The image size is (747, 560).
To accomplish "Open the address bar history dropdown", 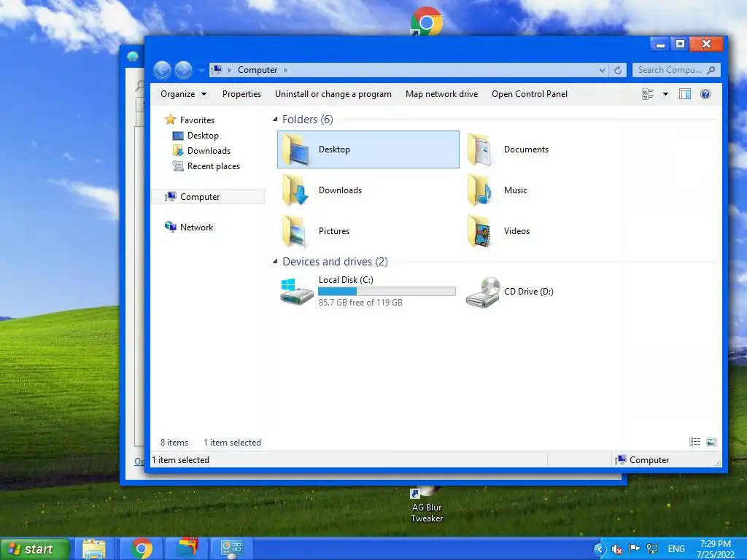I will click(602, 71).
